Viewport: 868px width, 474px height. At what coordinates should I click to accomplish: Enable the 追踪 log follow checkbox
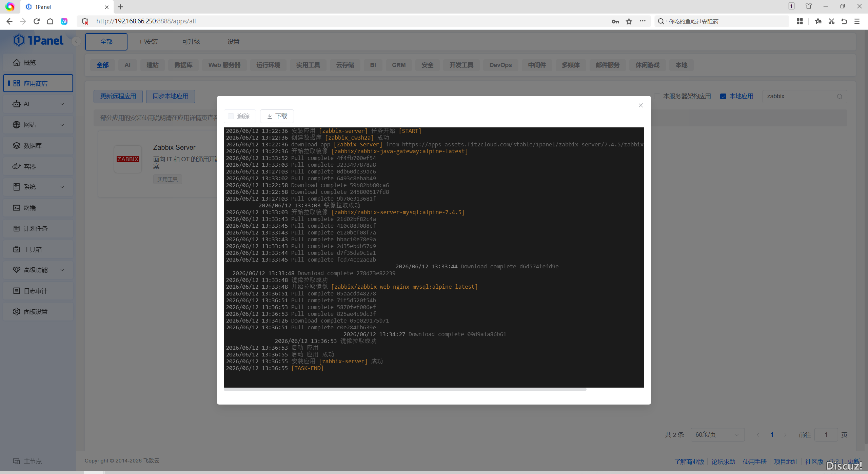(231, 116)
